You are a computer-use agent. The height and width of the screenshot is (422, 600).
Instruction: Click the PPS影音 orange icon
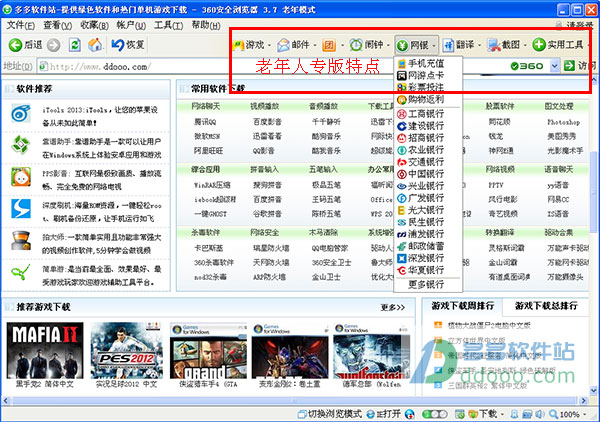[21, 177]
